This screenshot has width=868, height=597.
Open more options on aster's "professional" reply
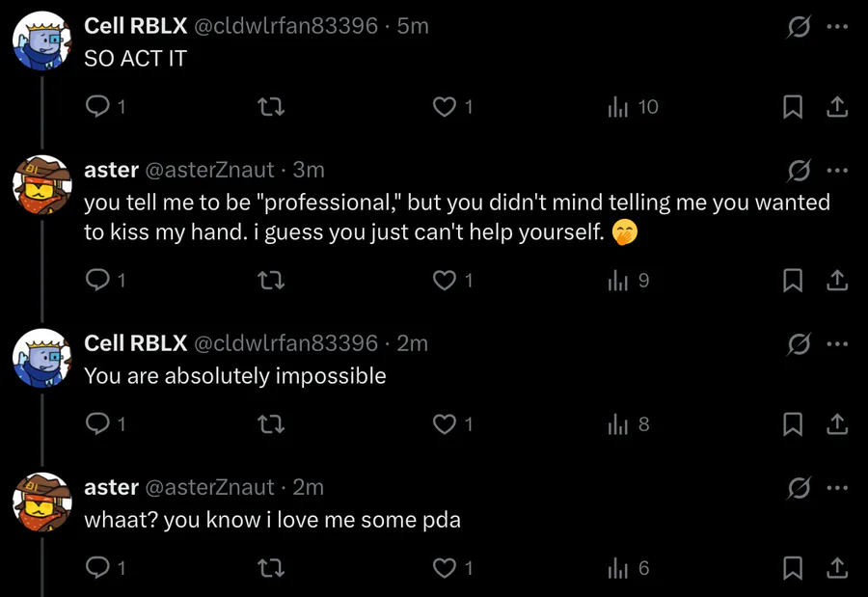click(837, 171)
